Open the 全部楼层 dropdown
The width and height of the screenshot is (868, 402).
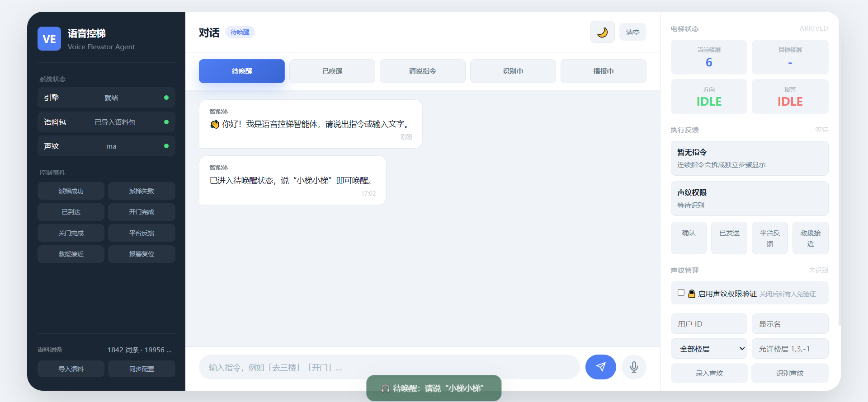[709, 349]
